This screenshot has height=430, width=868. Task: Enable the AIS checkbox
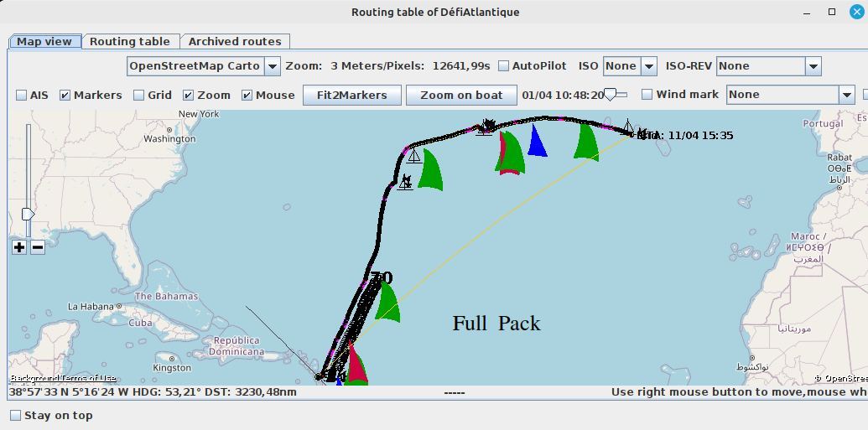tap(22, 96)
